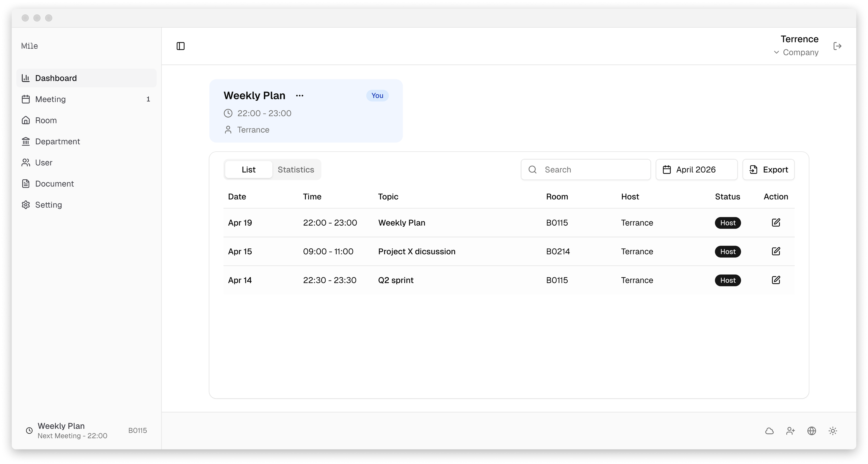Click the Topic column header
The width and height of the screenshot is (868, 464).
388,197
